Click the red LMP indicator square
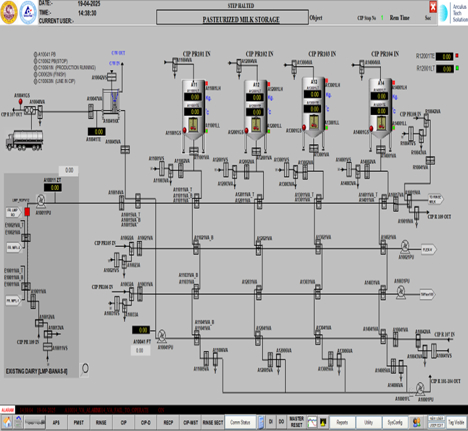Viewport: 468px width, 431px height. tap(27, 212)
